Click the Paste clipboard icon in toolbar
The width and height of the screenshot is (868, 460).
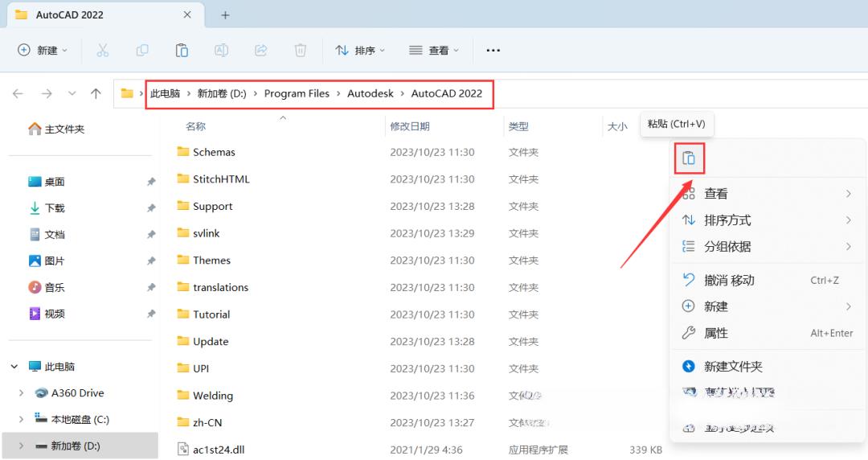tap(182, 51)
